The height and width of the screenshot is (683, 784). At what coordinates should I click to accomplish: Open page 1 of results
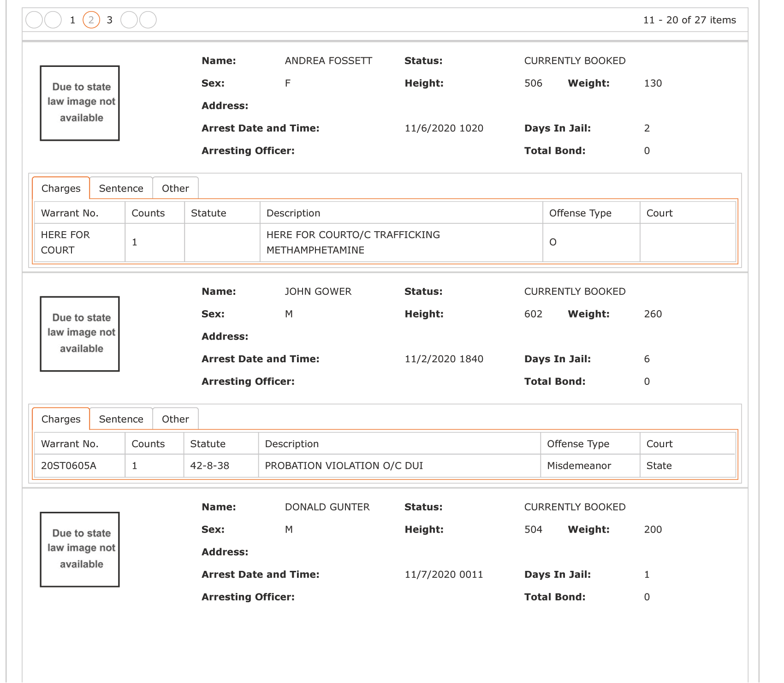coord(72,20)
